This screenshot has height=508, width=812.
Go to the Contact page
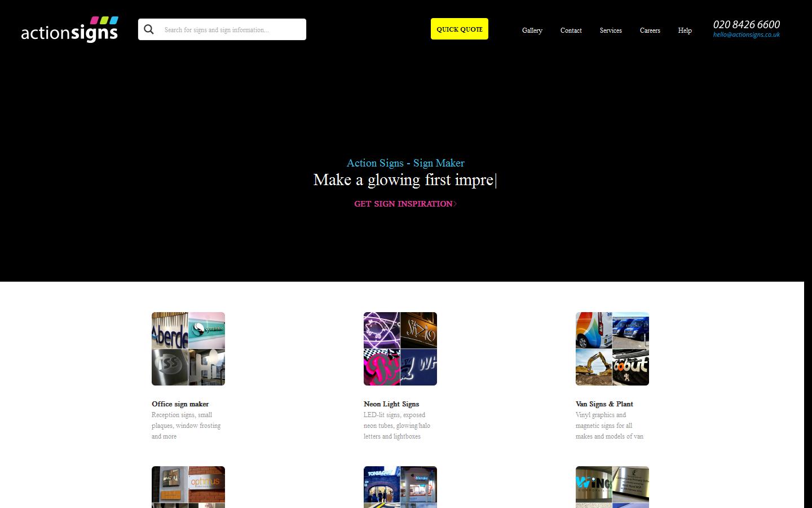pyautogui.click(x=571, y=30)
